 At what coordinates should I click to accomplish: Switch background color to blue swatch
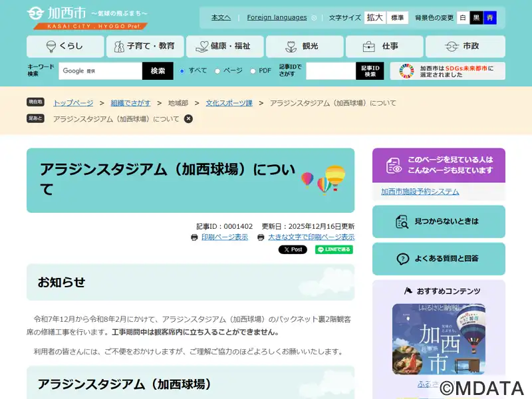pos(490,18)
